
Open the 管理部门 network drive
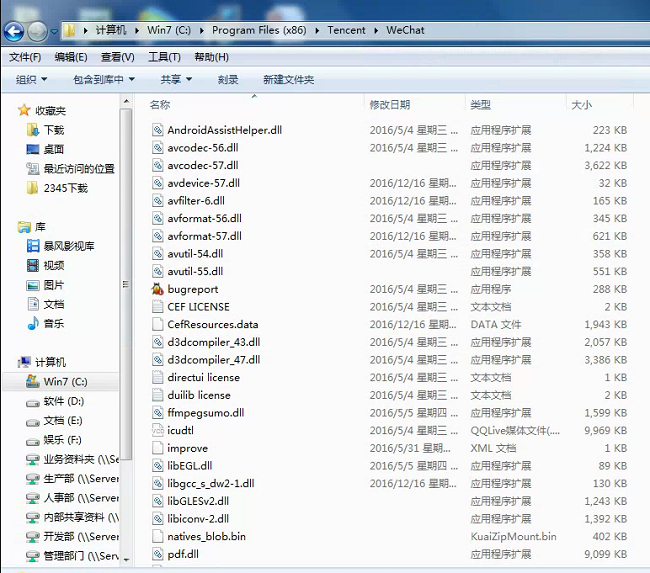point(81,556)
